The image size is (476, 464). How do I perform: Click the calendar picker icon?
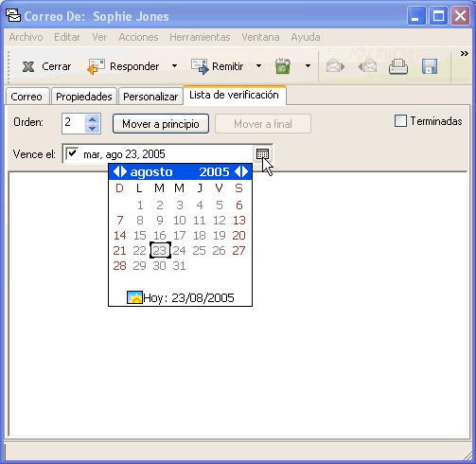[262, 154]
